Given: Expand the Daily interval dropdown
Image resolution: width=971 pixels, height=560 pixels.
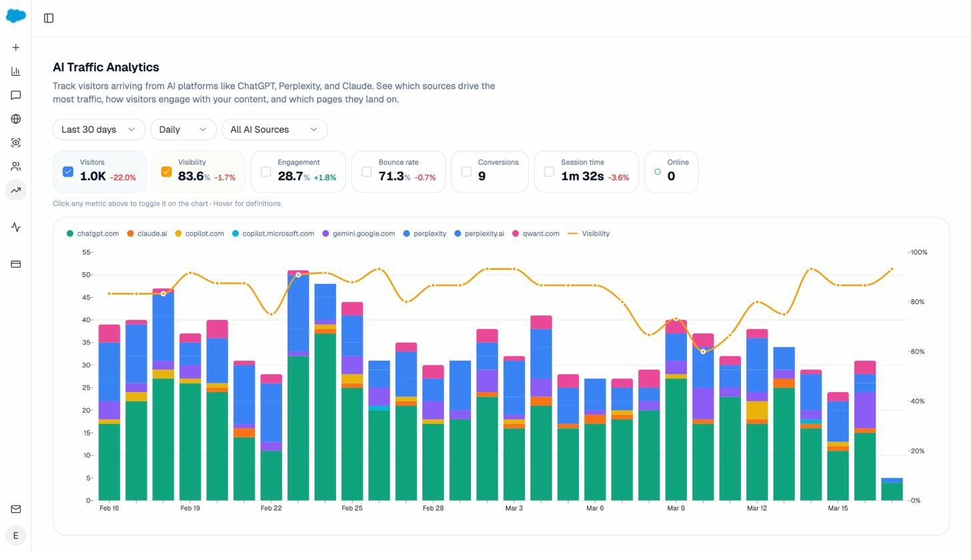Looking at the screenshot, I should [182, 129].
